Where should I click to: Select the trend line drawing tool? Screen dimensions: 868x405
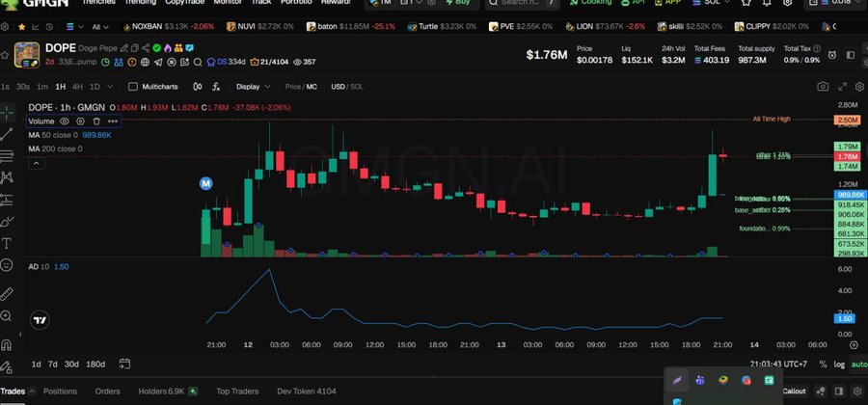[7, 134]
